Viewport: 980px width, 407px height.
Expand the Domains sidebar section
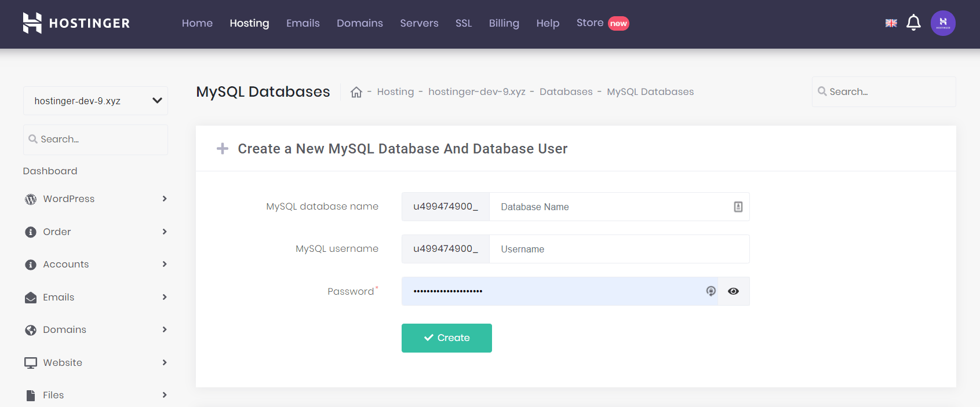[x=96, y=329]
